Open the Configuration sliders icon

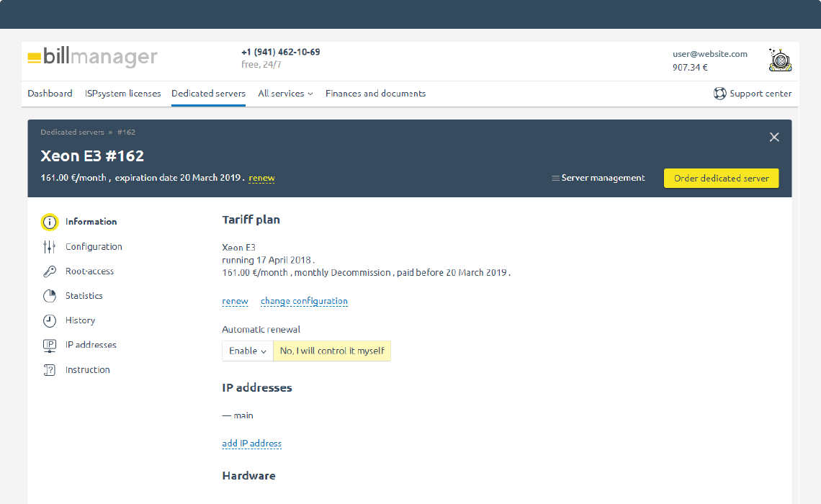(x=49, y=246)
